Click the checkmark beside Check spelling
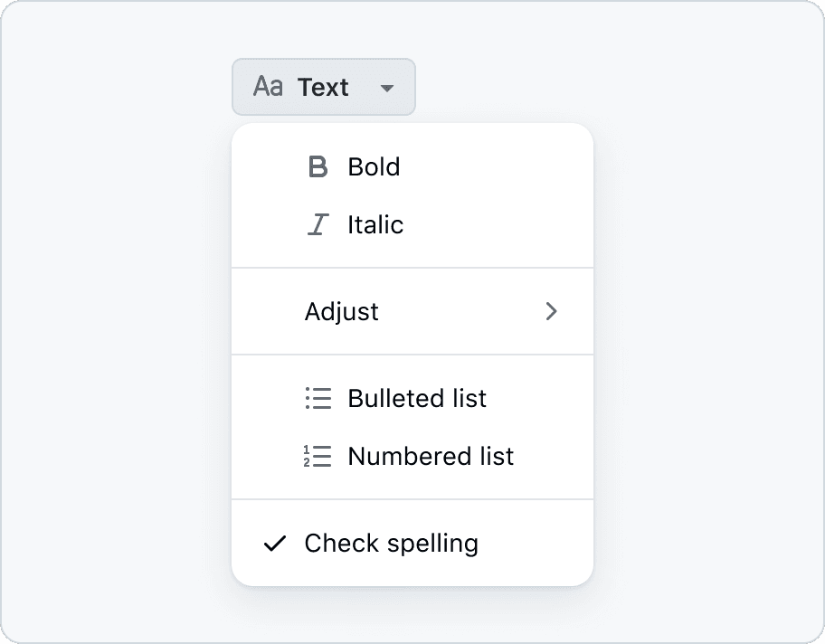Image resolution: width=825 pixels, height=644 pixels. tap(275, 544)
